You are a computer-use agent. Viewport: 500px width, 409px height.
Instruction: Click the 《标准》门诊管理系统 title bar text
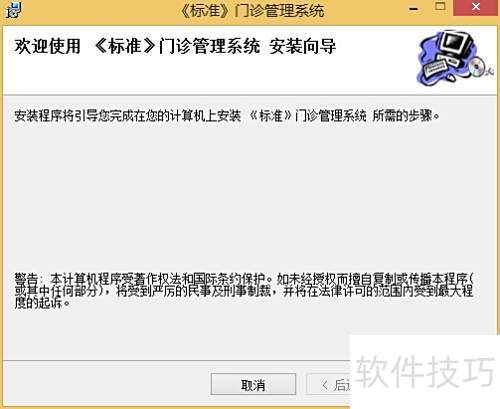point(252,11)
